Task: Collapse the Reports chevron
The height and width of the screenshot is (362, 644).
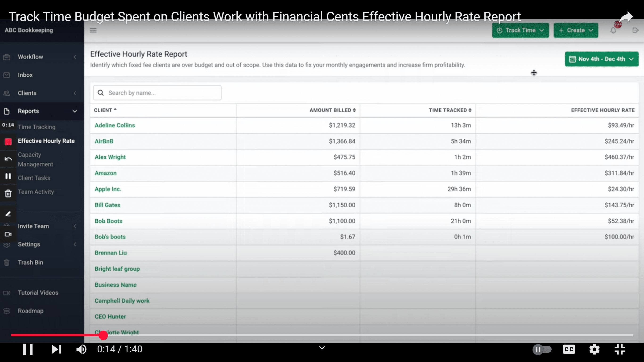Action: coord(75,111)
